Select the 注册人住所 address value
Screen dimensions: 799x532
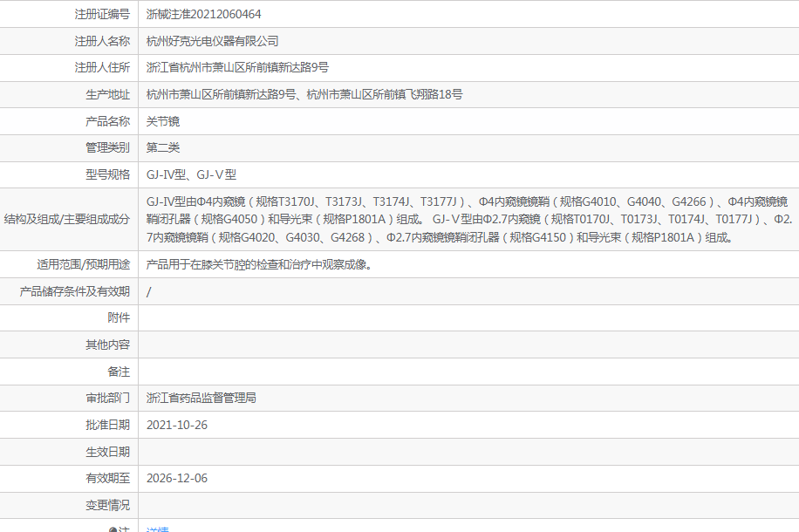coord(237,68)
